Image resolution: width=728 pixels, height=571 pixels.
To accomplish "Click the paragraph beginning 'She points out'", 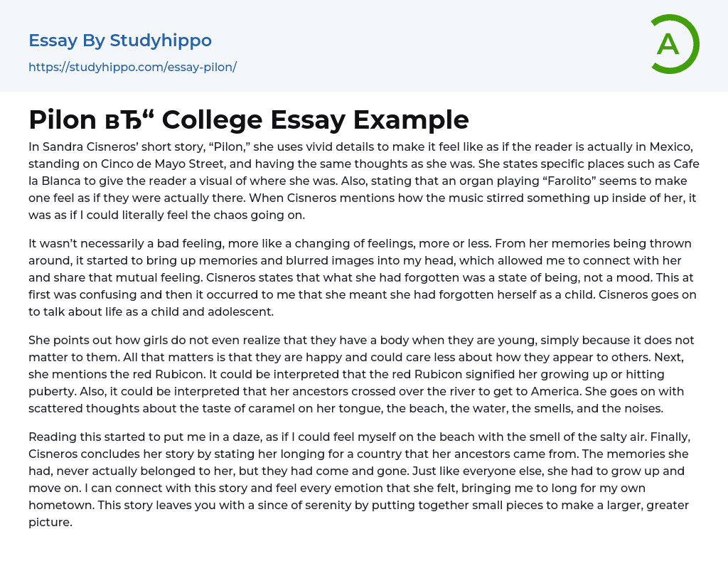I will 364,374.
